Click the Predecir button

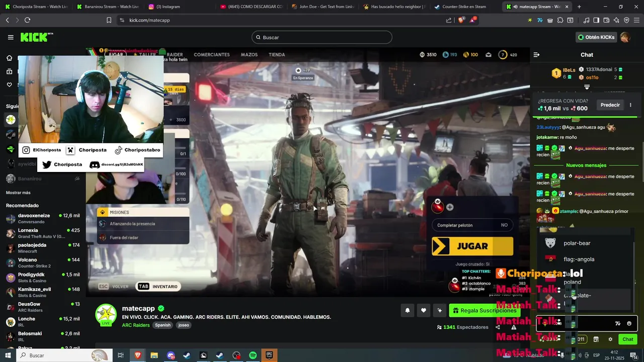(610, 105)
